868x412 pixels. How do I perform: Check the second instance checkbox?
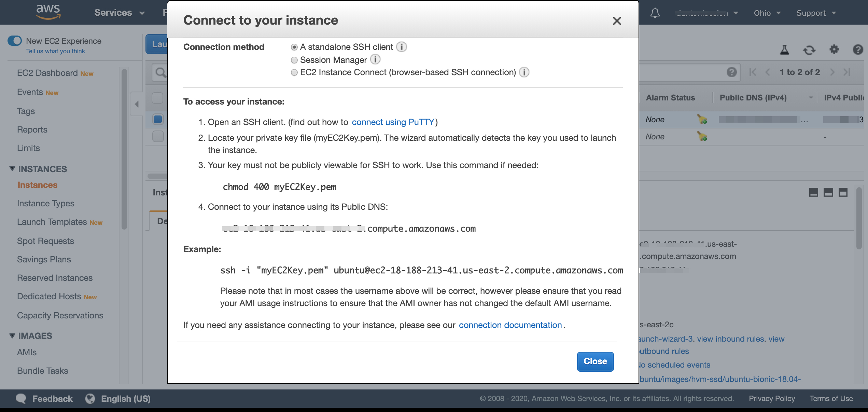[157, 136]
